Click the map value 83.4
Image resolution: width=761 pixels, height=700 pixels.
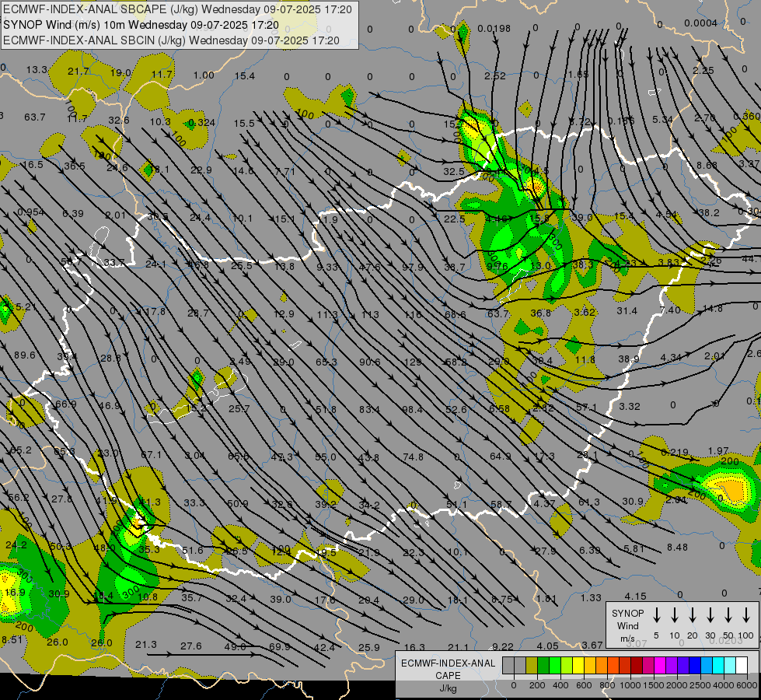click(370, 410)
